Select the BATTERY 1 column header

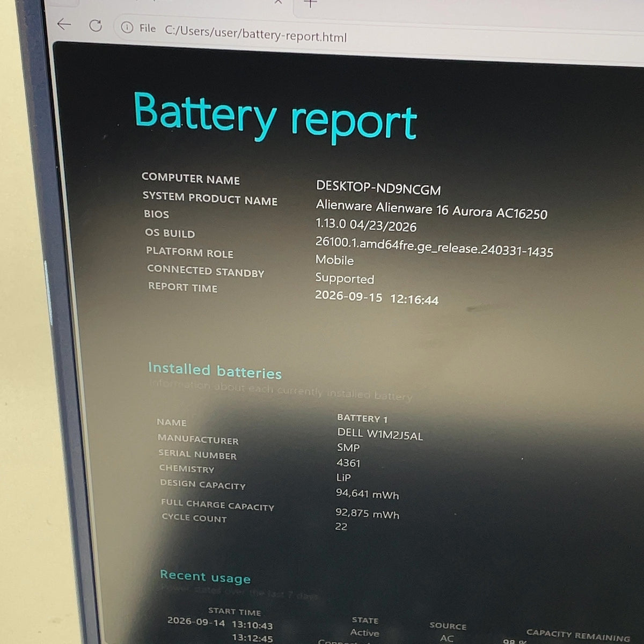(x=362, y=418)
